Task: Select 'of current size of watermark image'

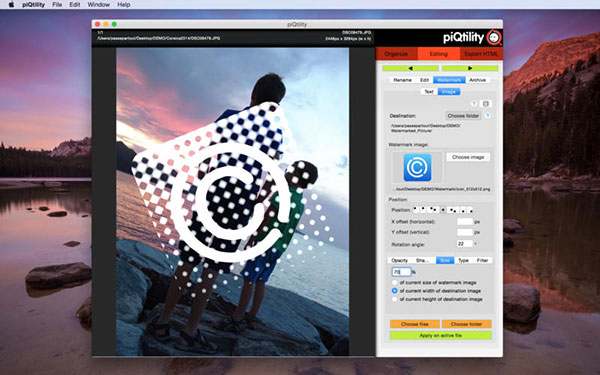Action: (x=395, y=282)
